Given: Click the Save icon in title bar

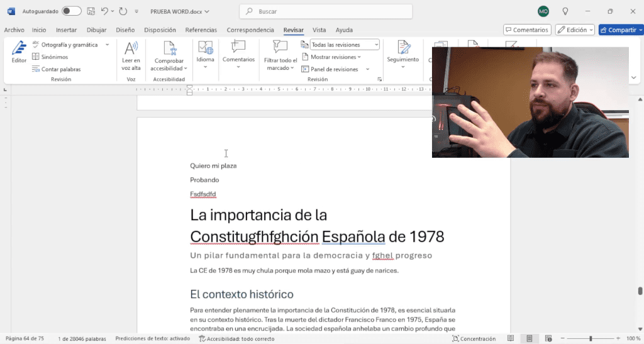Looking at the screenshot, I should (91, 11).
